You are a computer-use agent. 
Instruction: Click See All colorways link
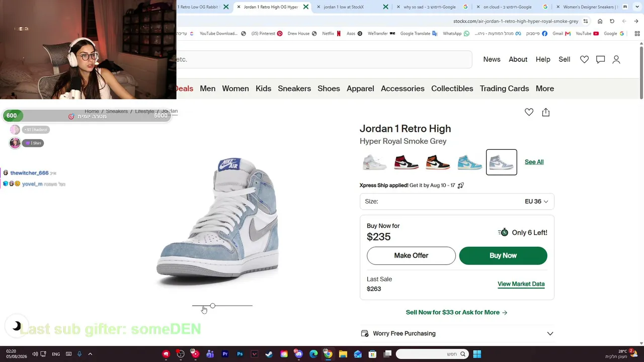tap(534, 162)
